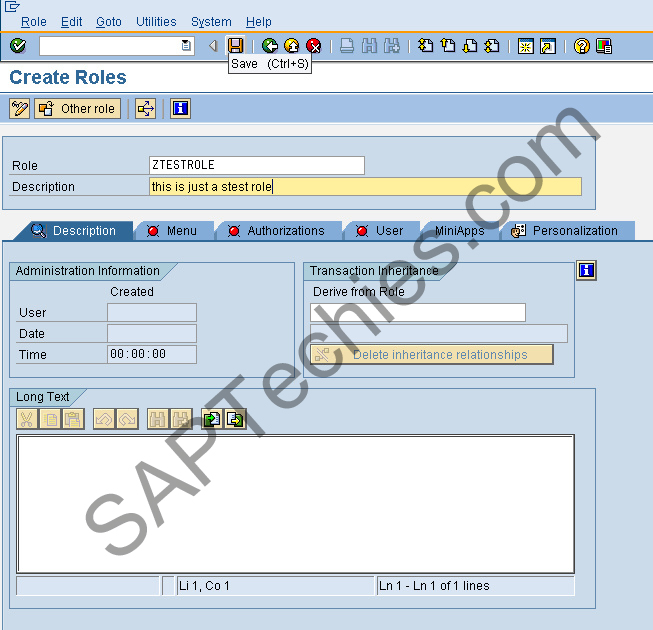Click the Redo icon in Long Text

click(127, 419)
